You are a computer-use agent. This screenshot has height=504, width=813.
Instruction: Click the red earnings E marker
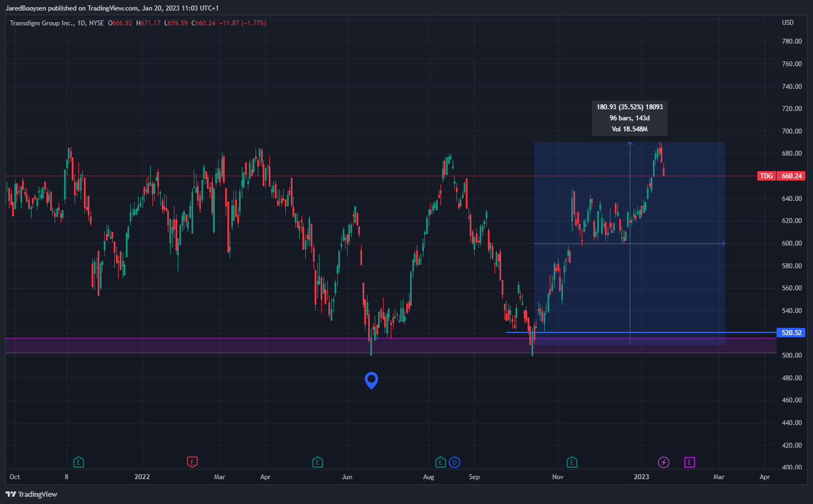[192, 462]
